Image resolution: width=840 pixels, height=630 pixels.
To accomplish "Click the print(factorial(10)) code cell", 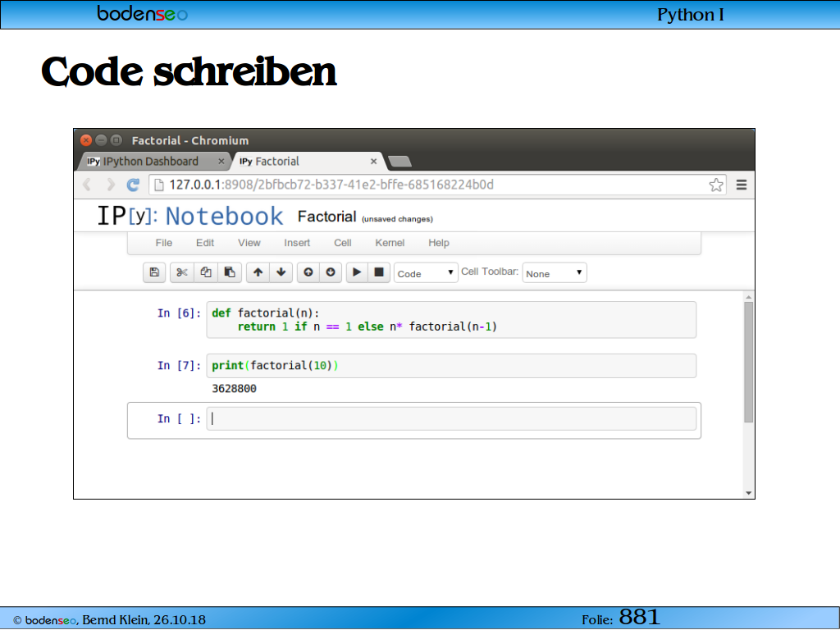I will click(451, 366).
